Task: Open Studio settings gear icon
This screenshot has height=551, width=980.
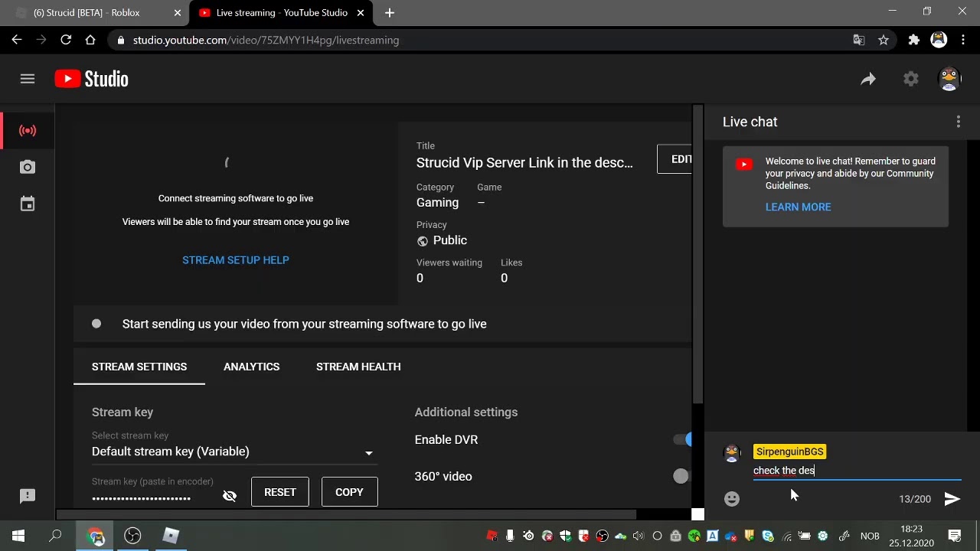Action: point(910,79)
